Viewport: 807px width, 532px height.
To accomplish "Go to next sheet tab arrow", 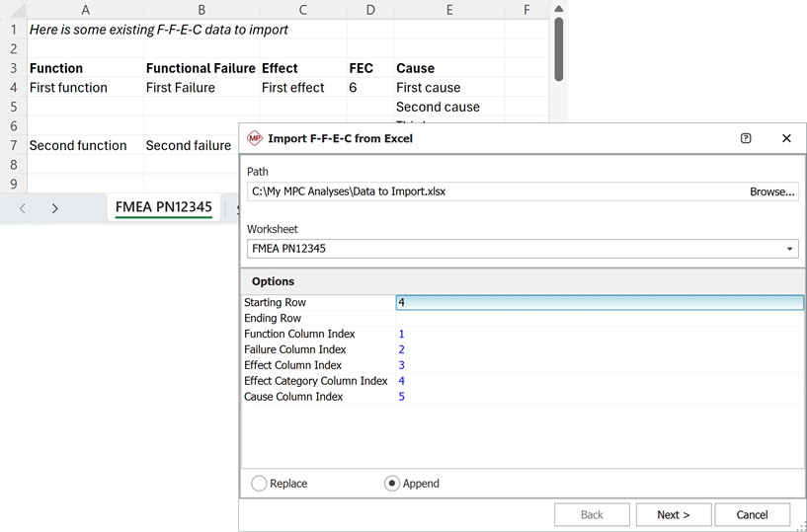I will click(55, 208).
